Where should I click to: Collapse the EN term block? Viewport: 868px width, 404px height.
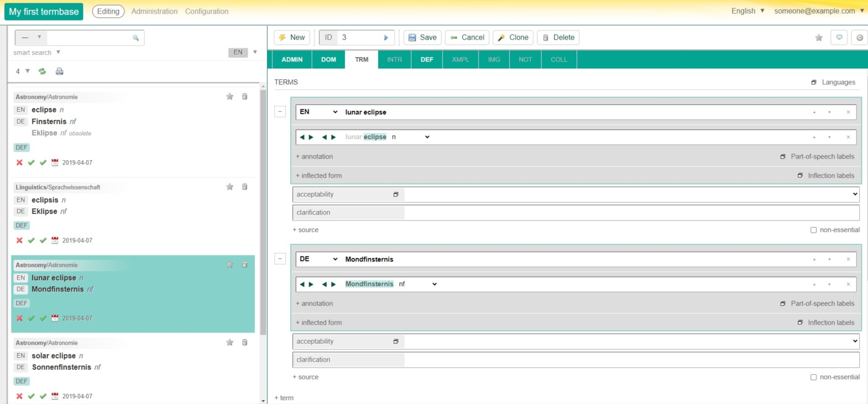pyautogui.click(x=280, y=112)
